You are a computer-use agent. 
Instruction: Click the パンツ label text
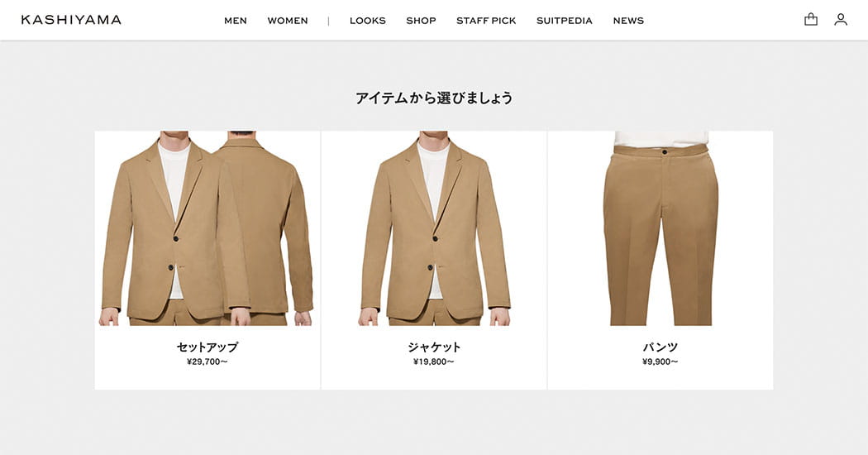[661, 347]
